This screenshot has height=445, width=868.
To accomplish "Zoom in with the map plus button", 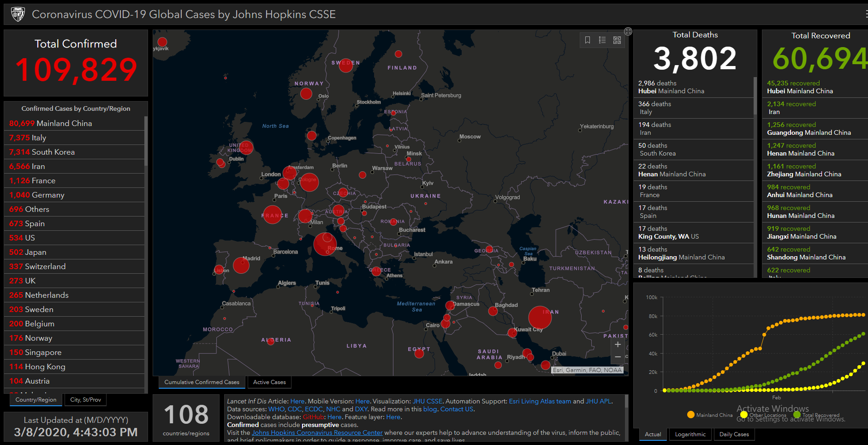I will (618, 344).
